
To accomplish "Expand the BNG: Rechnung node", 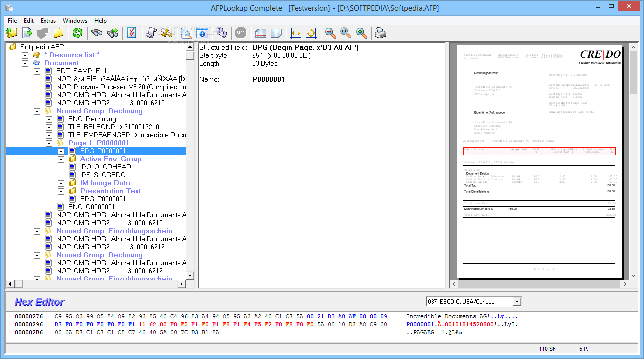I will tap(49, 119).
